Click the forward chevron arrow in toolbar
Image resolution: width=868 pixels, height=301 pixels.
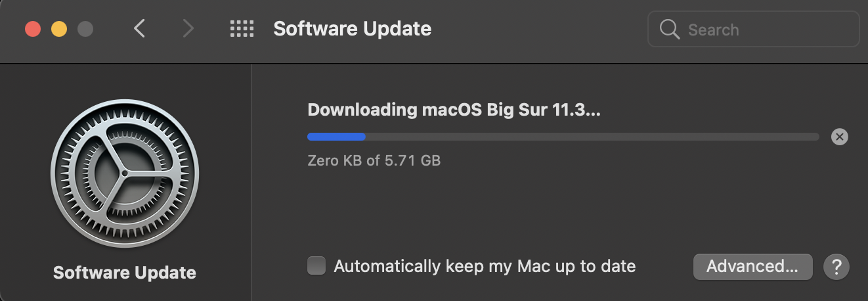(x=188, y=29)
